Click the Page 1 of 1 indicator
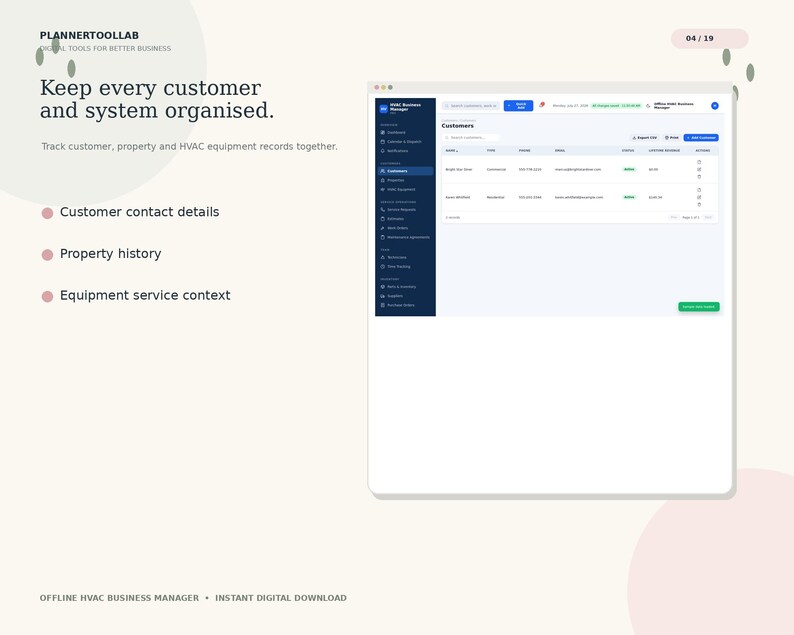794x635 pixels. point(691,217)
